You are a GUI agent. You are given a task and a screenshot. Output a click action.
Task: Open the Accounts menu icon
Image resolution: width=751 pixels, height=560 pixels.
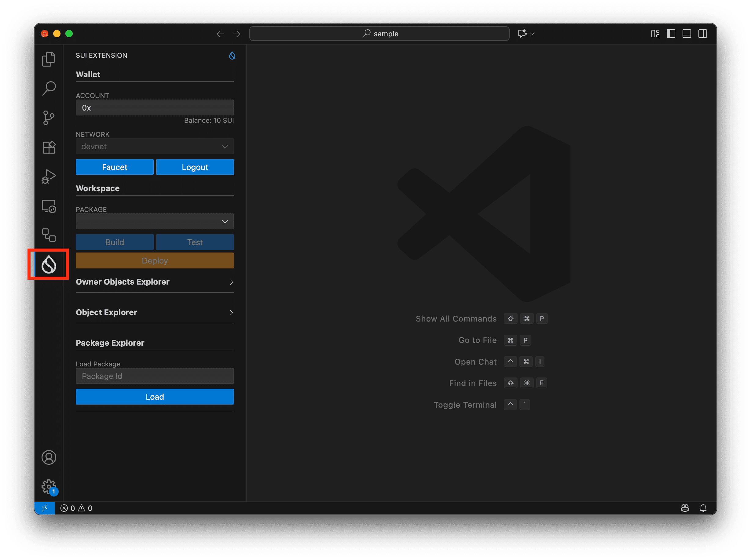pos(49,457)
